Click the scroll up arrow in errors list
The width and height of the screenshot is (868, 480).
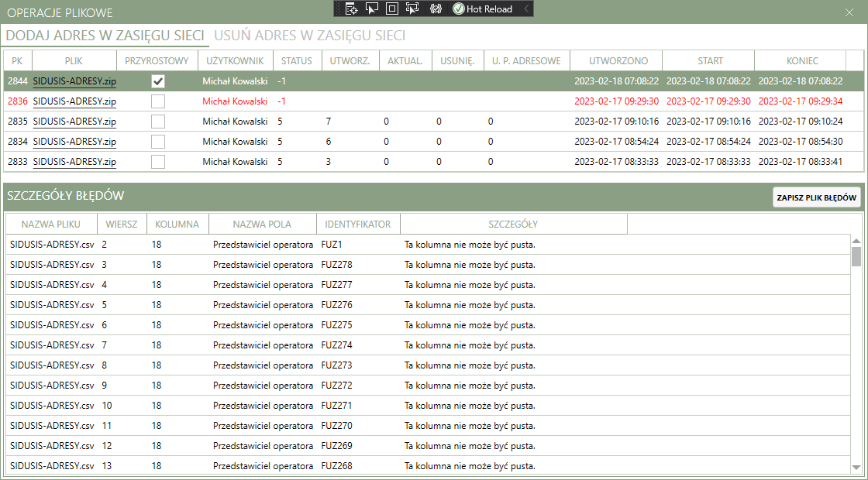856,239
